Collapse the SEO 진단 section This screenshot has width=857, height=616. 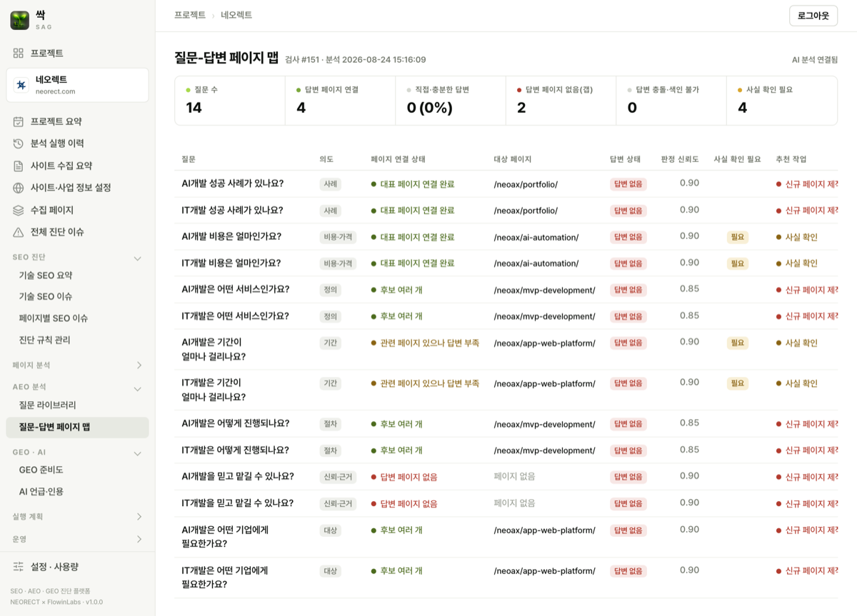pyautogui.click(x=138, y=258)
